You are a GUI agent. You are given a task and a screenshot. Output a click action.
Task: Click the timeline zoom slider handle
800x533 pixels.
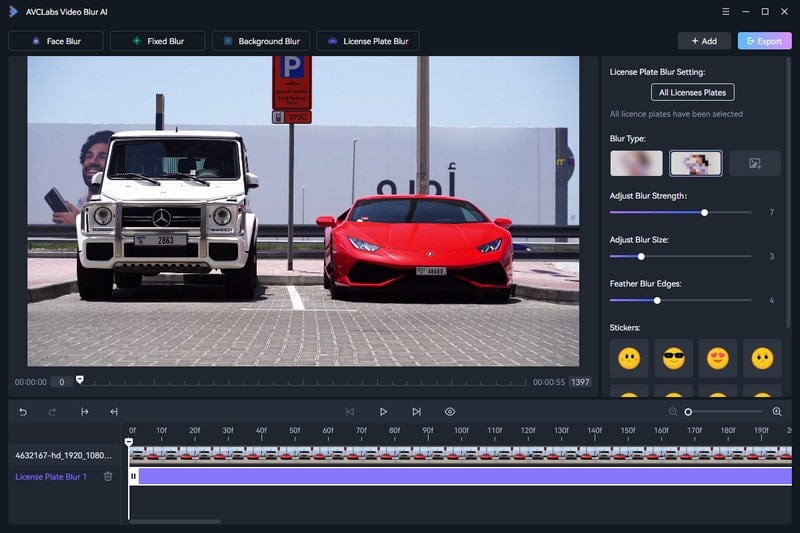(688, 412)
